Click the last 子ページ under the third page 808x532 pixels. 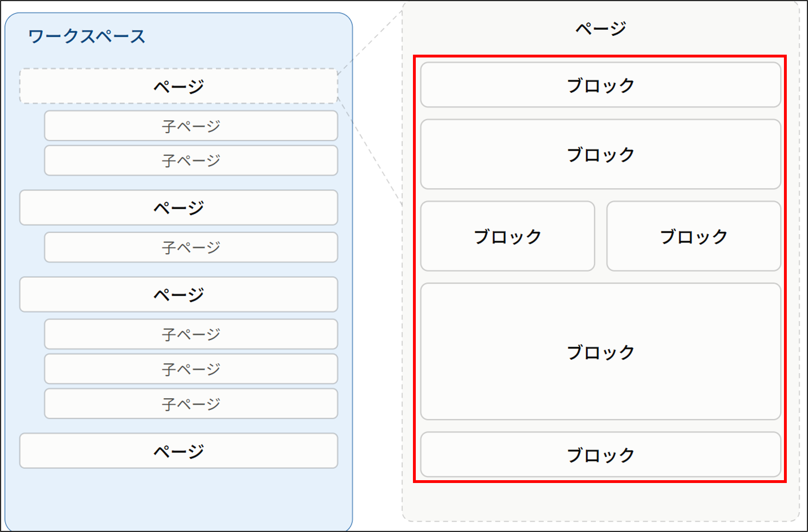191,404
